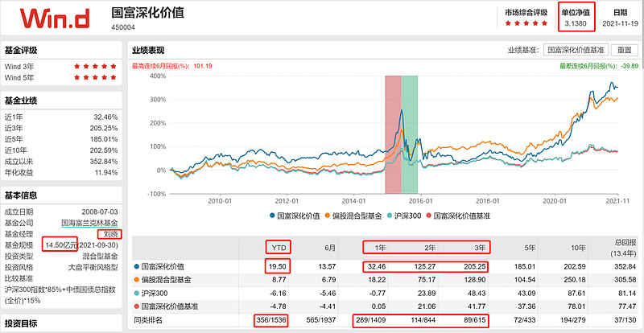
Task: Click the 3年 ranking cell 89/615
Action: point(475,320)
